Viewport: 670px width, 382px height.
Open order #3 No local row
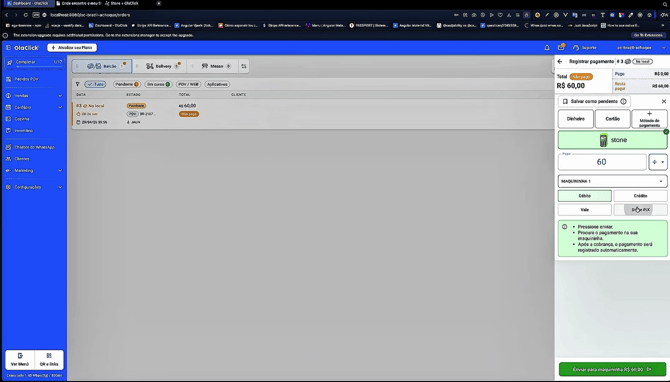click(x=312, y=114)
